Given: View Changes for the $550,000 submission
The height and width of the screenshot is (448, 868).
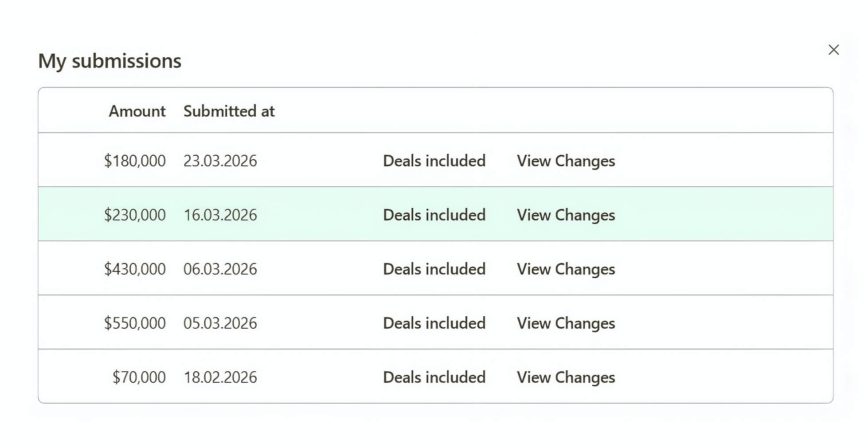Looking at the screenshot, I should (566, 323).
